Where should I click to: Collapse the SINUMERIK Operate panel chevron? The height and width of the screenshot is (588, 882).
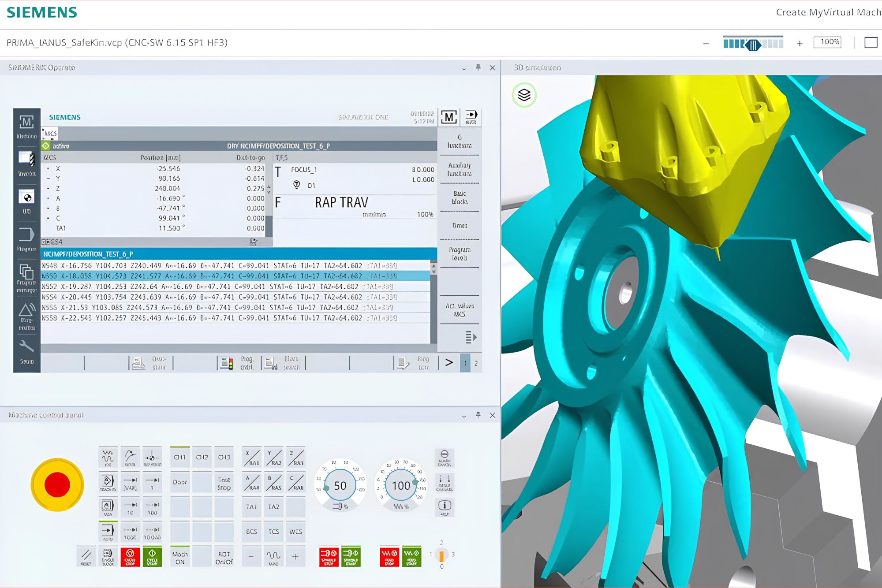click(464, 68)
